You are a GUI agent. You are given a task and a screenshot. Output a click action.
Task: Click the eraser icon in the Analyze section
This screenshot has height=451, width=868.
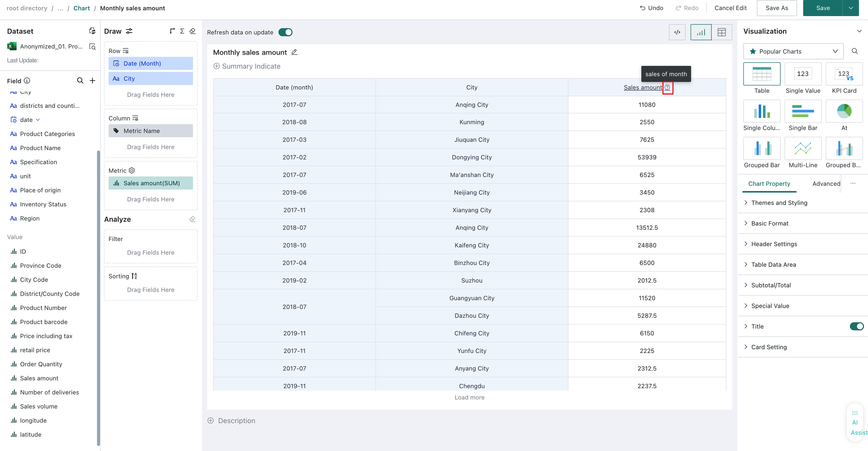click(192, 219)
